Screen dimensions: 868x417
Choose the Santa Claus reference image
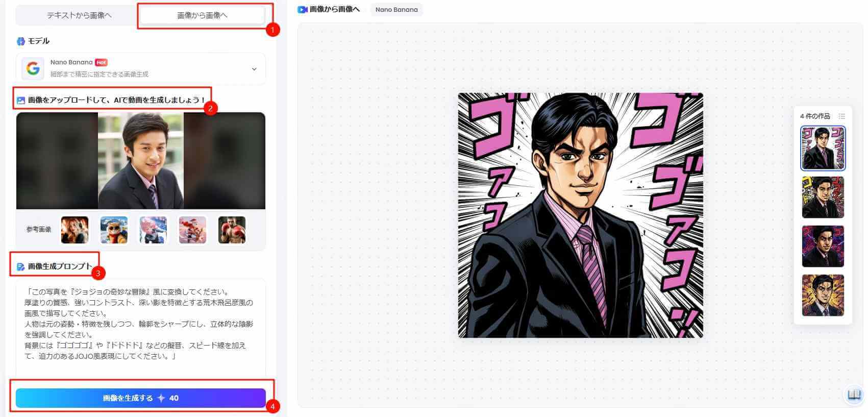(192, 230)
